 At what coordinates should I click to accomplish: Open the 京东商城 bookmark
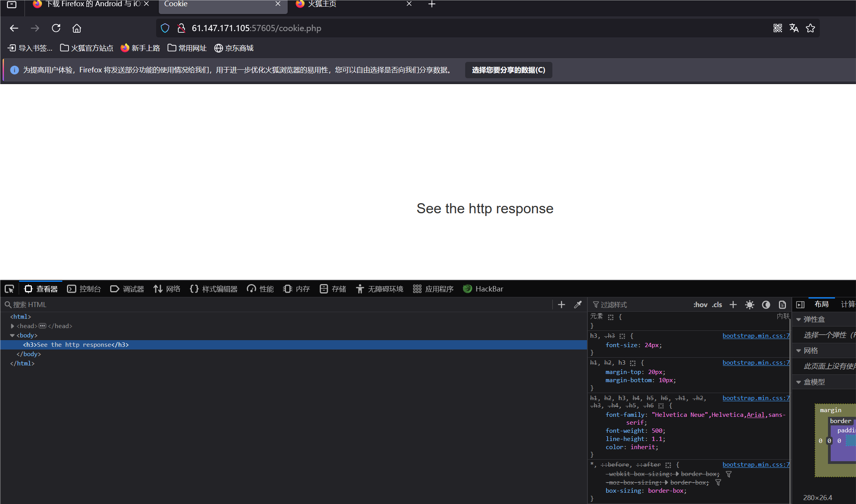pos(234,48)
